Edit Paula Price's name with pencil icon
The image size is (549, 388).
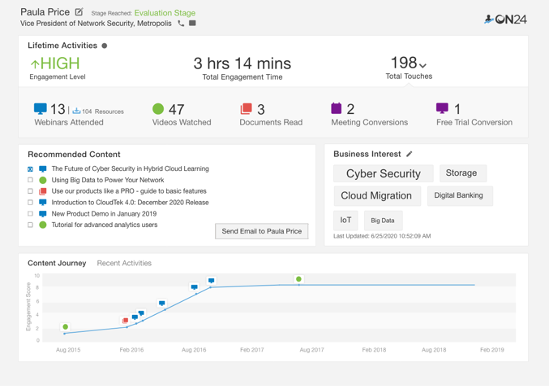click(79, 12)
